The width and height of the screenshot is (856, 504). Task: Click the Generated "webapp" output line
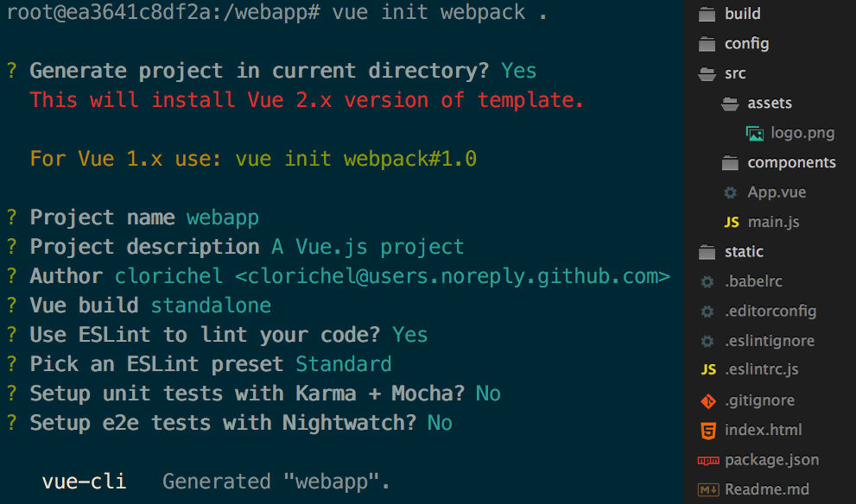pyautogui.click(x=276, y=482)
